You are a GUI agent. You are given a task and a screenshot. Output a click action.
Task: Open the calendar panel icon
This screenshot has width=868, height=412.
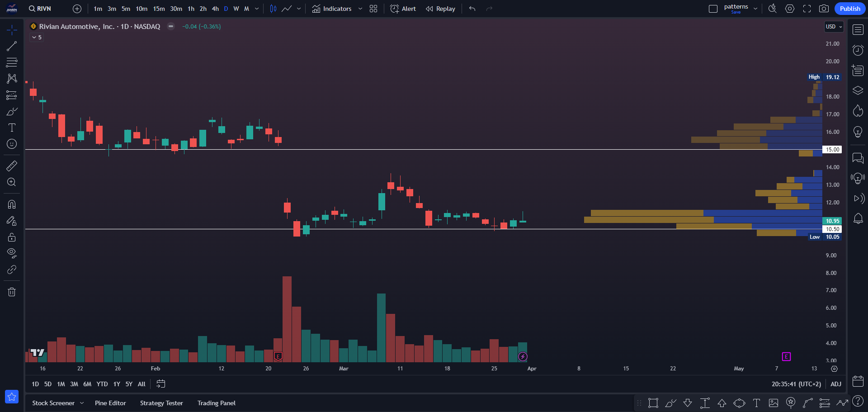(x=858, y=381)
